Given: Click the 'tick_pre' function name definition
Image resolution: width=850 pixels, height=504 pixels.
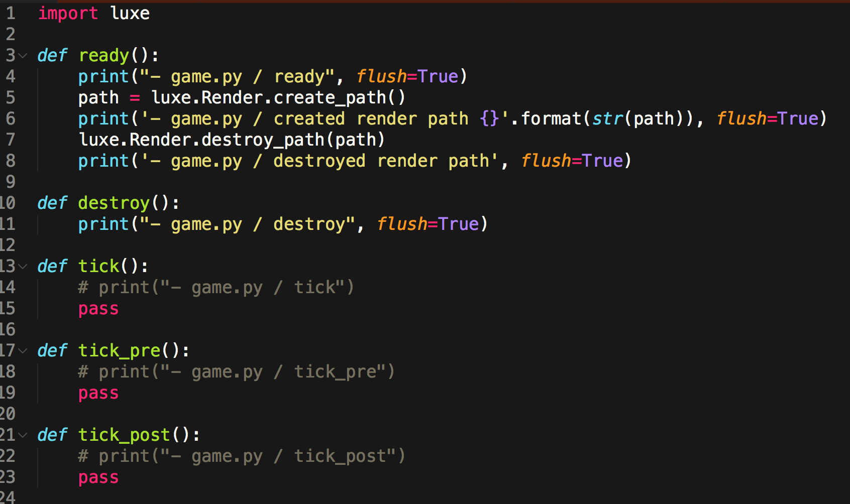Looking at the screenshot, I should pyautogui.click(x=120, y=351).
